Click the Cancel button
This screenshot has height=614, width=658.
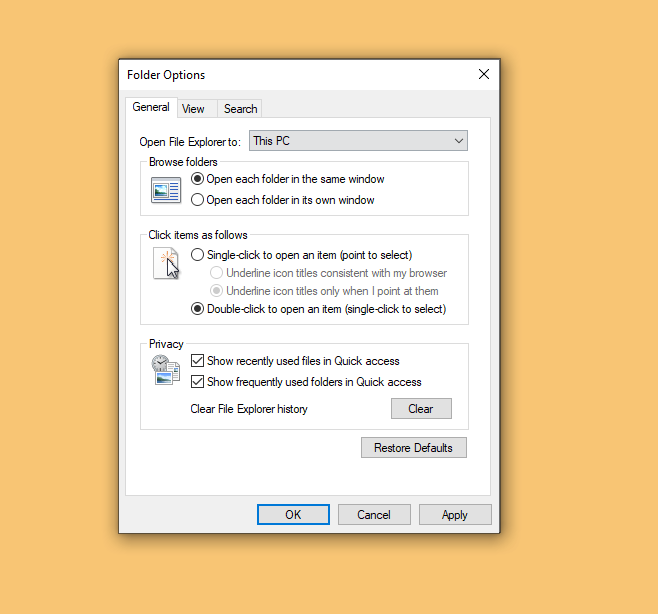tap(374, 515)
